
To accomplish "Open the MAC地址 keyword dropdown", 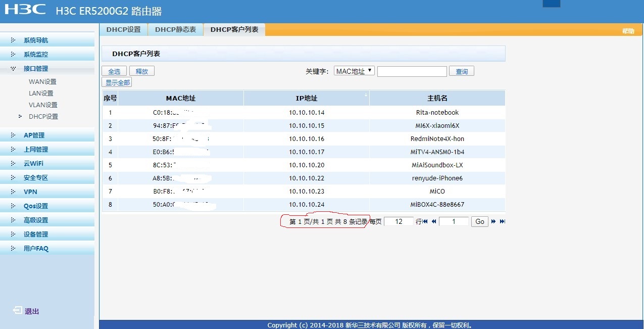I will (x=355, y=71).
